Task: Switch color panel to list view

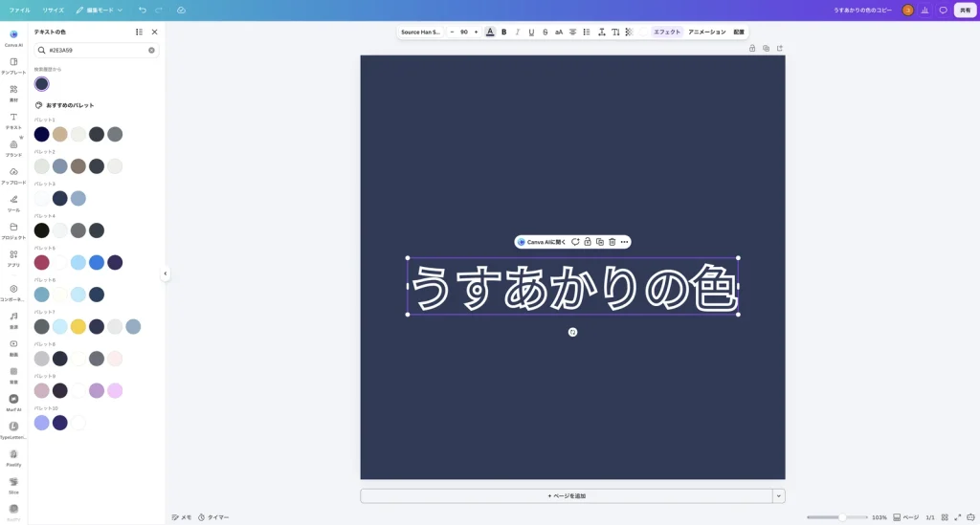Action: pos(139,32)
